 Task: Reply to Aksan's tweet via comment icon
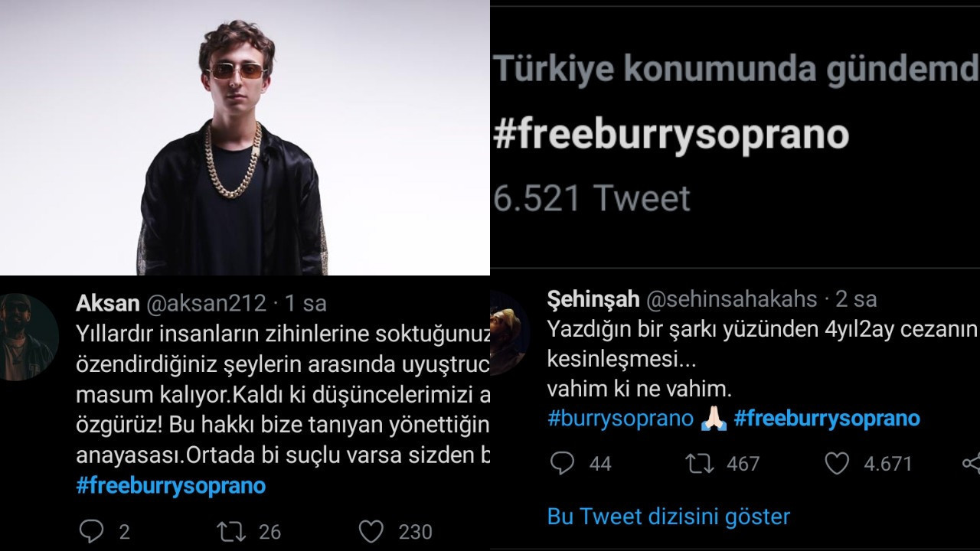click(91, 530)
